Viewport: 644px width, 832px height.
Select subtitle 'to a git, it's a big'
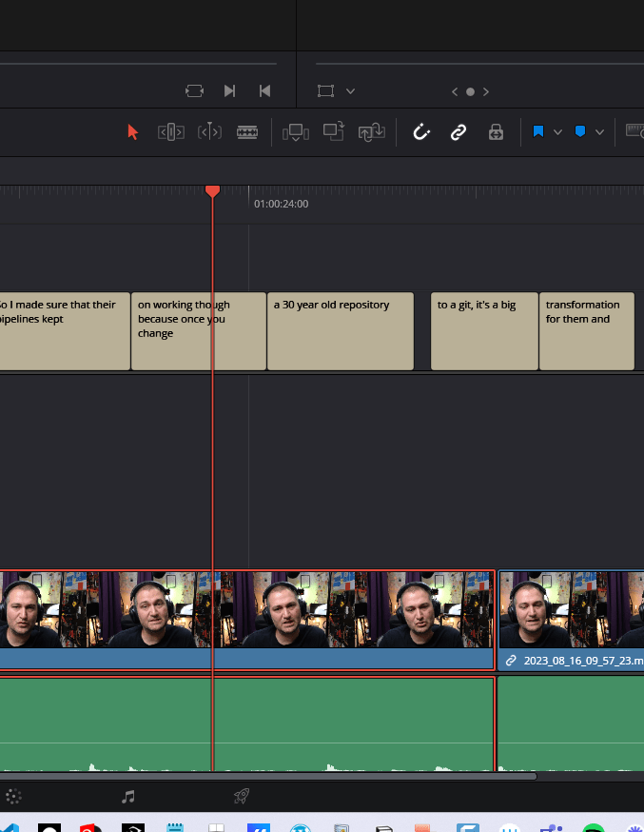click(x=484, y=331)
